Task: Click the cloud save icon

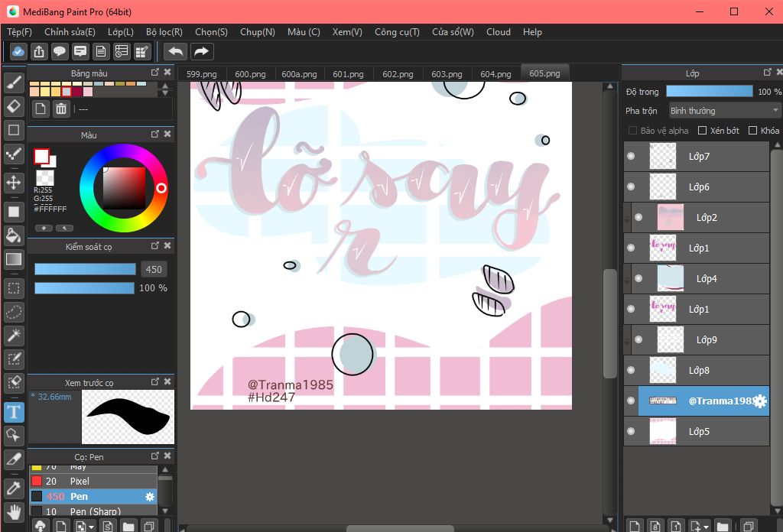Action: pyautogui.click(x=18, y=51)
